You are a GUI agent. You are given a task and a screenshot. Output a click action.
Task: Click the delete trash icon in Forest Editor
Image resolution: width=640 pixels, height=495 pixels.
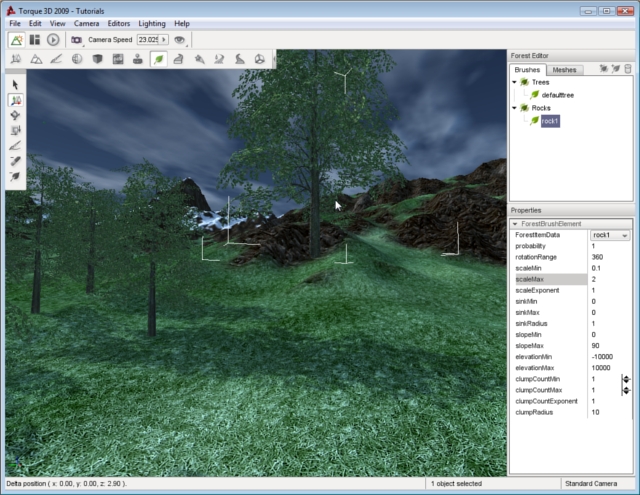tap(628, 70)
